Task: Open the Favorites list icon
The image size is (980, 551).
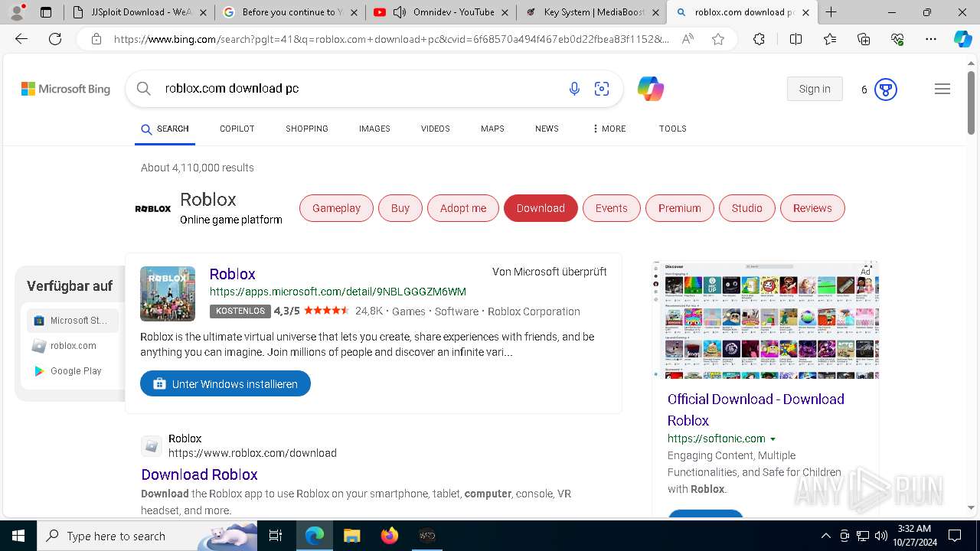Action: pyautogui.click(x=830, y=39)
